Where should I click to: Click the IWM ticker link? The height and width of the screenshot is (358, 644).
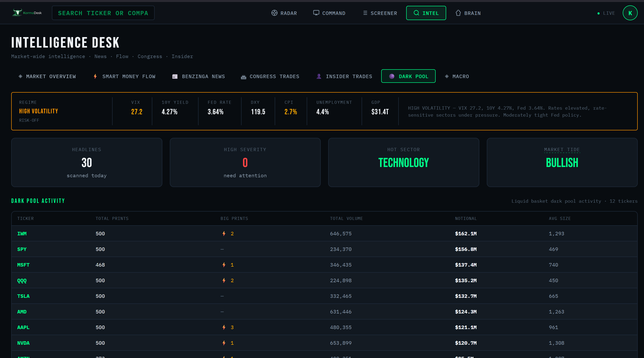22,234
